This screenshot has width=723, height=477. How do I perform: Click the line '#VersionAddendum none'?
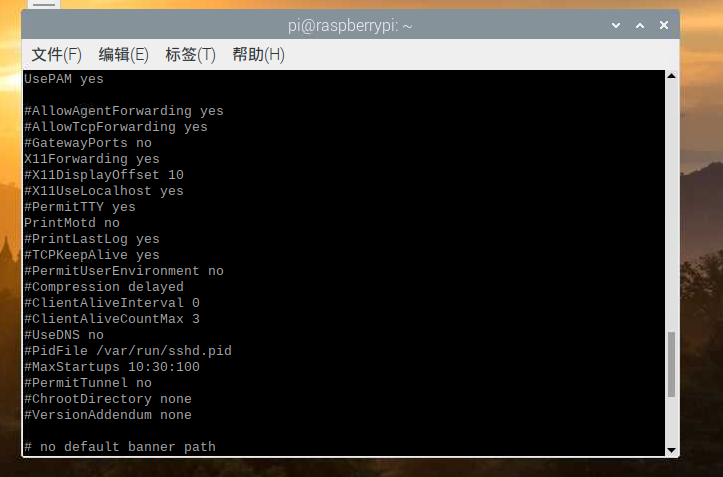point(108,415)
